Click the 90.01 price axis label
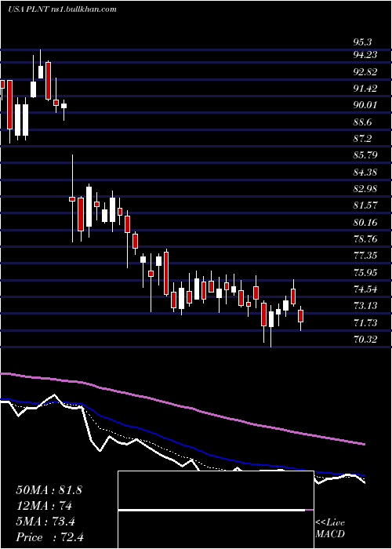Viewport: 392px width, 549px height. coord(366,105)
